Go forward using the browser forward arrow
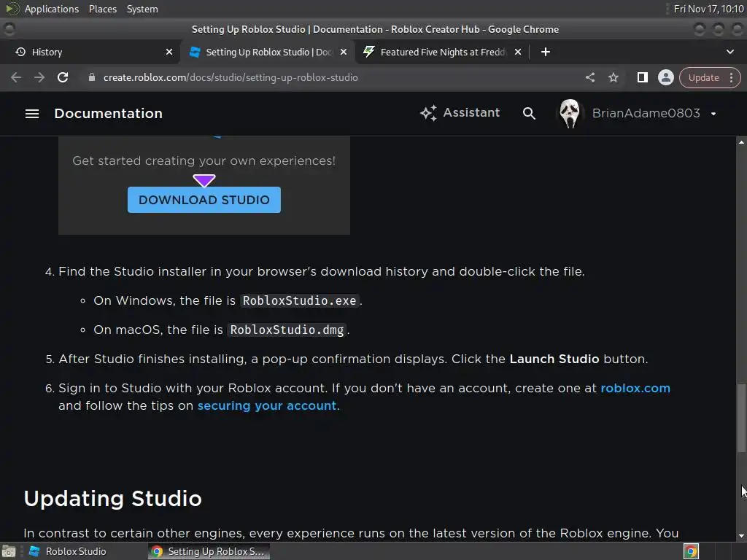Image resolution: width=747 pixels, height=560 pixels. [x=39, y=77]
